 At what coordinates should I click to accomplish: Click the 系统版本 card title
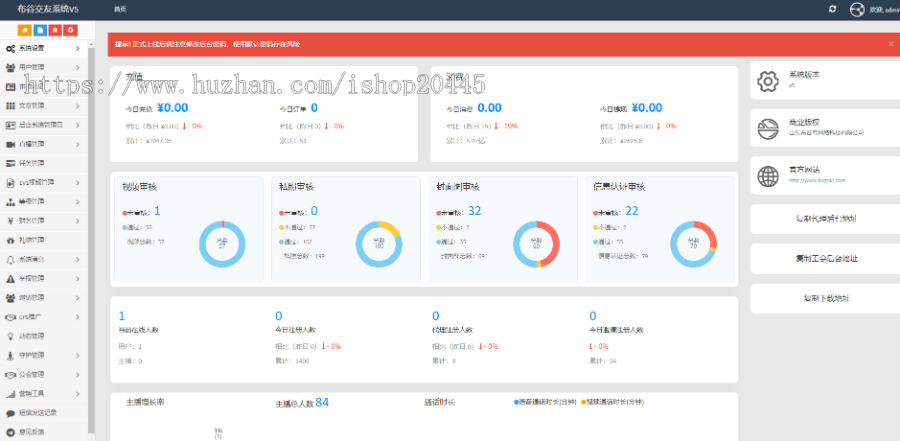click(x=805, y=75)
